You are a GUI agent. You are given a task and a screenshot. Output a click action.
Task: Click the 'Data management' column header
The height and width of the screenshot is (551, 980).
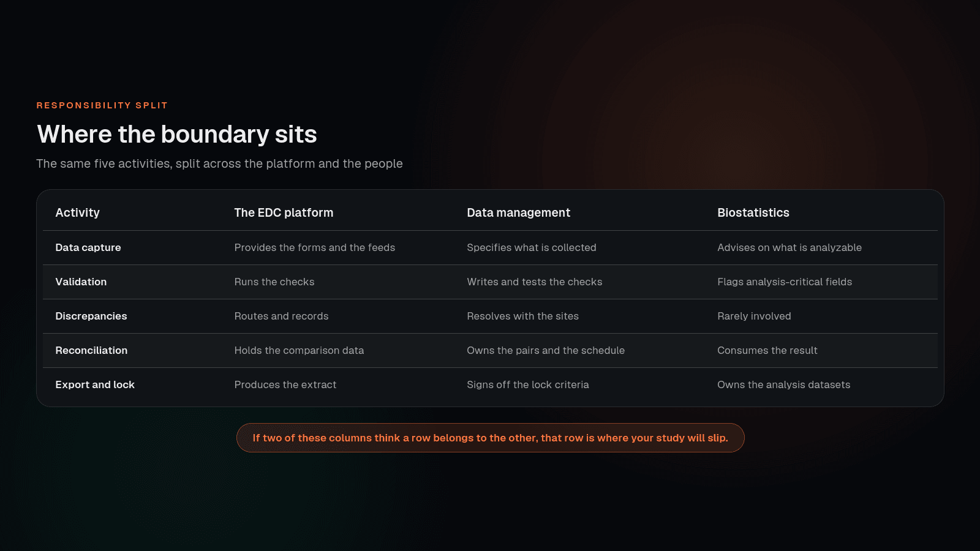(518, 212)
